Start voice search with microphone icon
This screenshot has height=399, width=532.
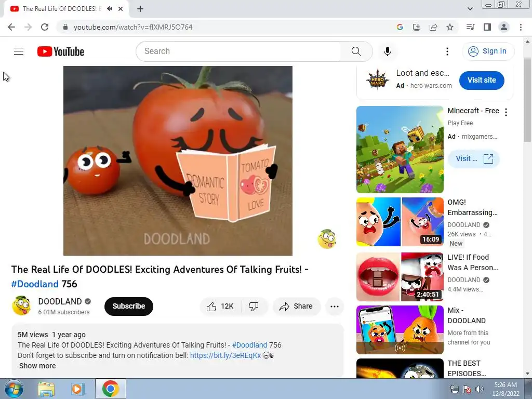click(x=387, y=51)
